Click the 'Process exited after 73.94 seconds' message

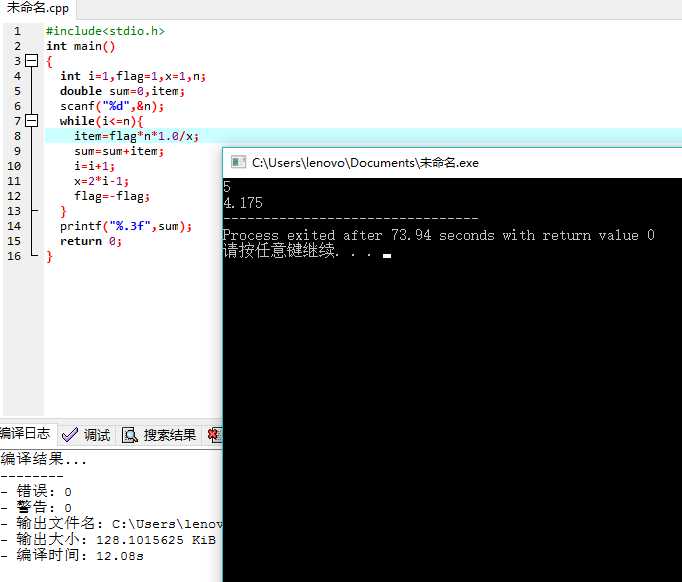point(439,235)
